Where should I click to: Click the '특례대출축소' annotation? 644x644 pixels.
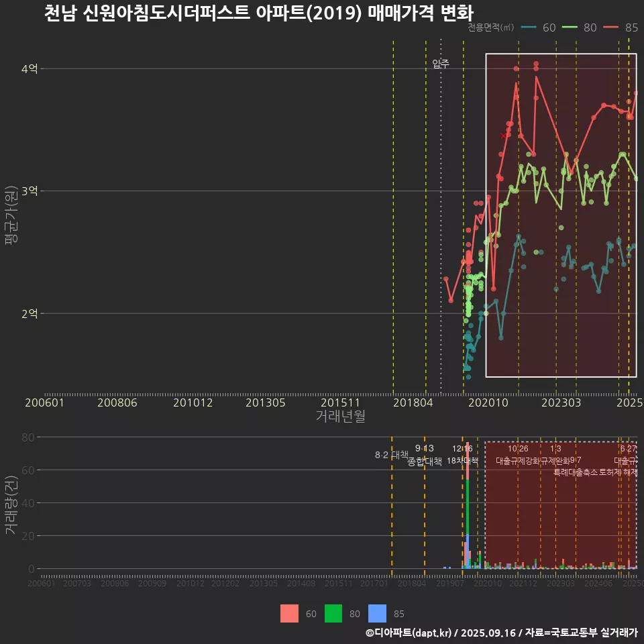point(575,472)
